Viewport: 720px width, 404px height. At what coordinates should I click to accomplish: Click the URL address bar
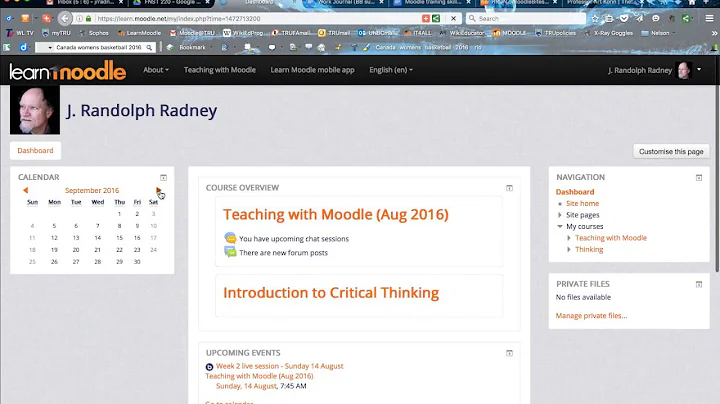(x=257, y=18)
